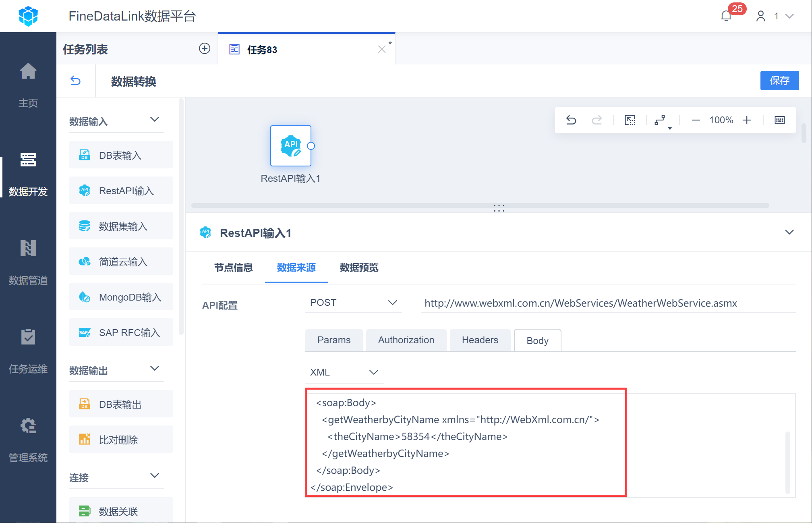Click the API URL input field
The image size is (812, 523).
607,303
